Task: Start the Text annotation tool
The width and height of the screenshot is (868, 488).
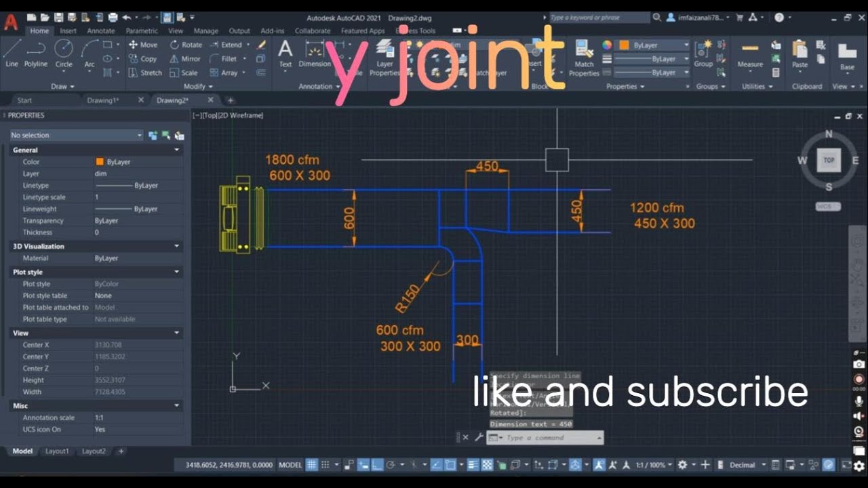Action: (x=285, y=53)
